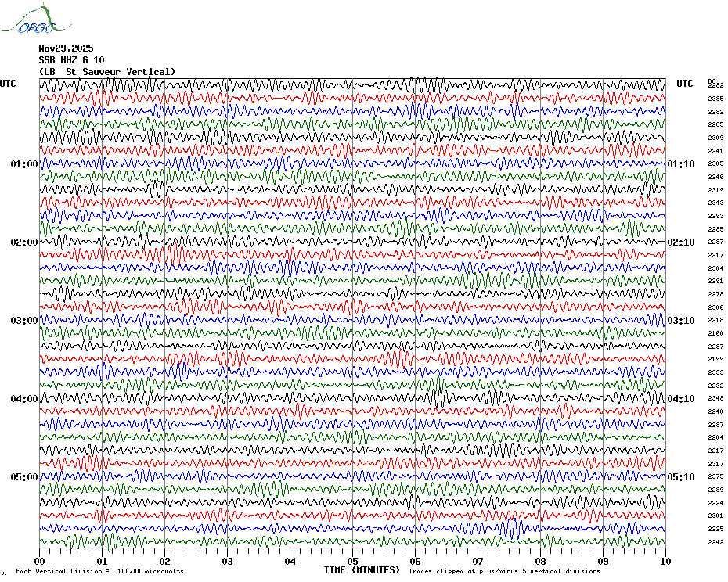Viewport: 728px width, 582px height.
Task: Click the TIME (MINUTES) axis title
Action: (362, 570)
